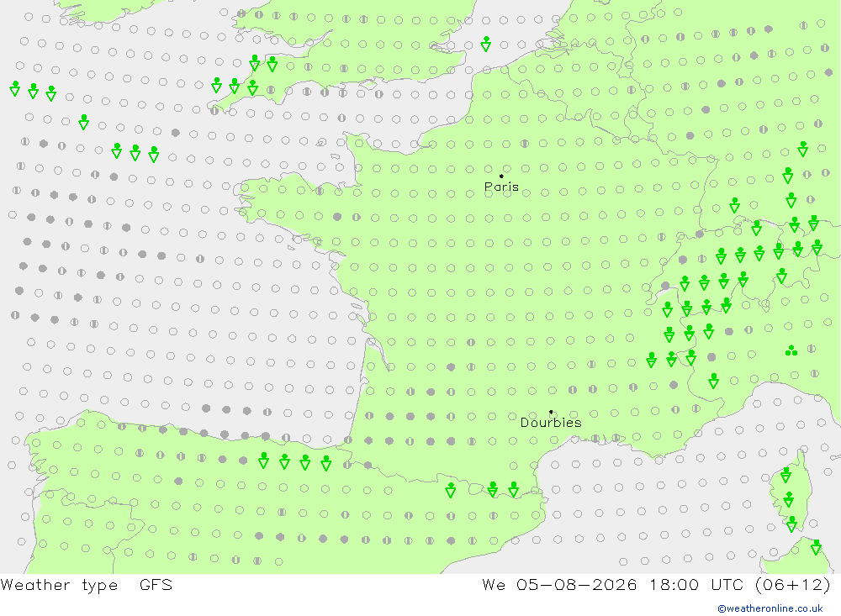Click the leftmost shower symbol at the map's west edge
The image size is (841, 616).
[x=15, y=89]
